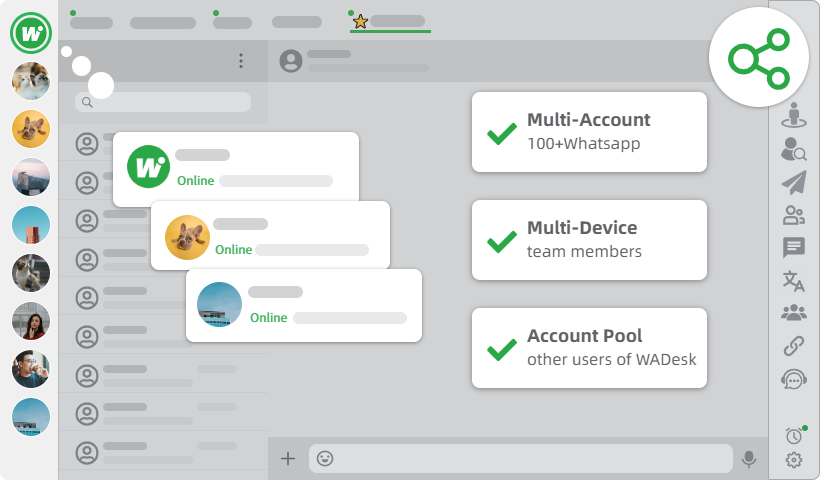Click the link chain icon
Screen dimensions: 820x480
point(794,346)
